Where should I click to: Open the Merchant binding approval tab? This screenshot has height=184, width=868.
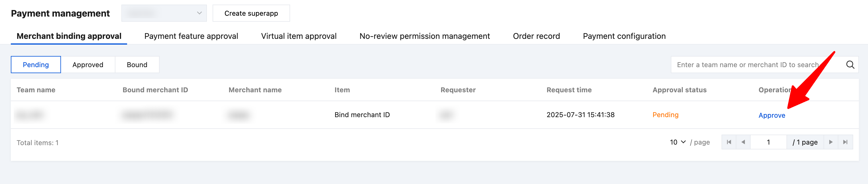point(69,36)
